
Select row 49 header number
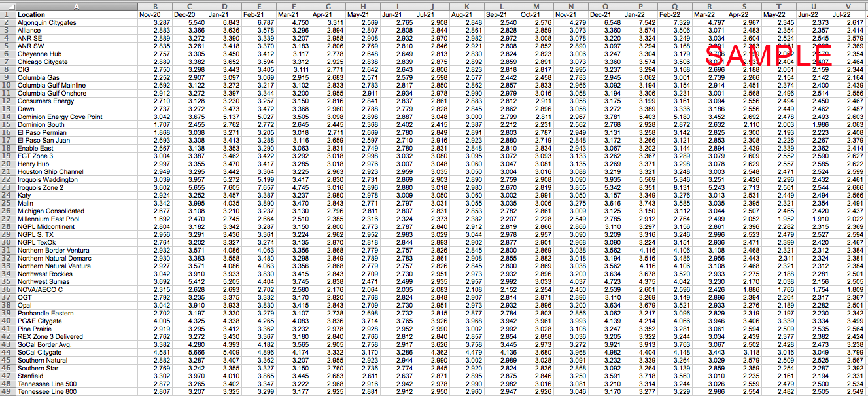pos(7,391)
